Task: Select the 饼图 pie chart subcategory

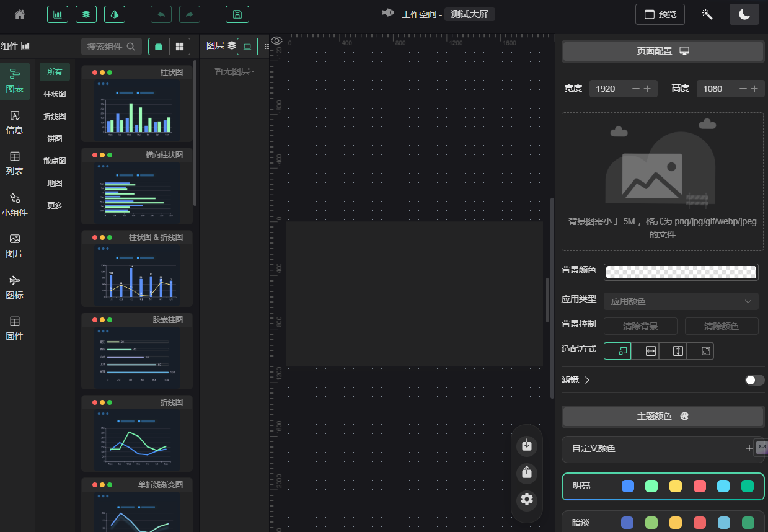Action: [x=55, y=139]
